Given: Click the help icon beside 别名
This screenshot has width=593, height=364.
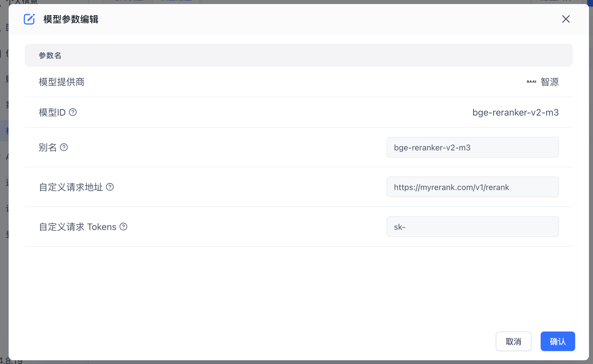Looking at the screenshot, I should coord(64,147).
